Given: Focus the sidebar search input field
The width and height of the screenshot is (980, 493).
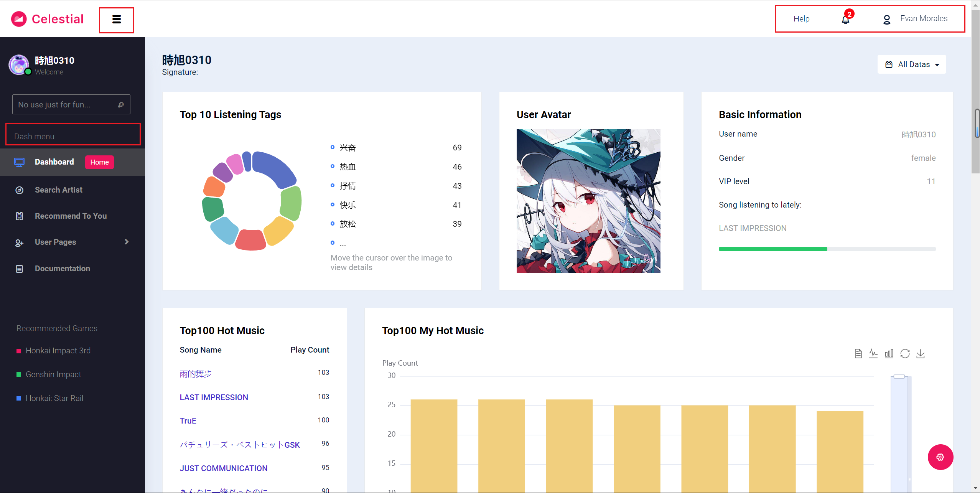Looking at the screenshot, I should [63, 105].
